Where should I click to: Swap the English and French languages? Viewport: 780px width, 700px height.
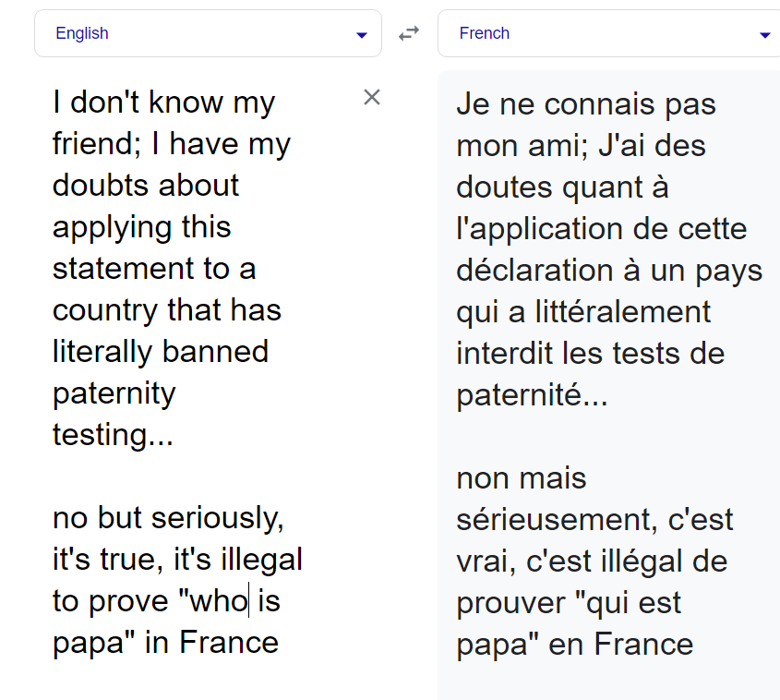click(x=408, y=34)
